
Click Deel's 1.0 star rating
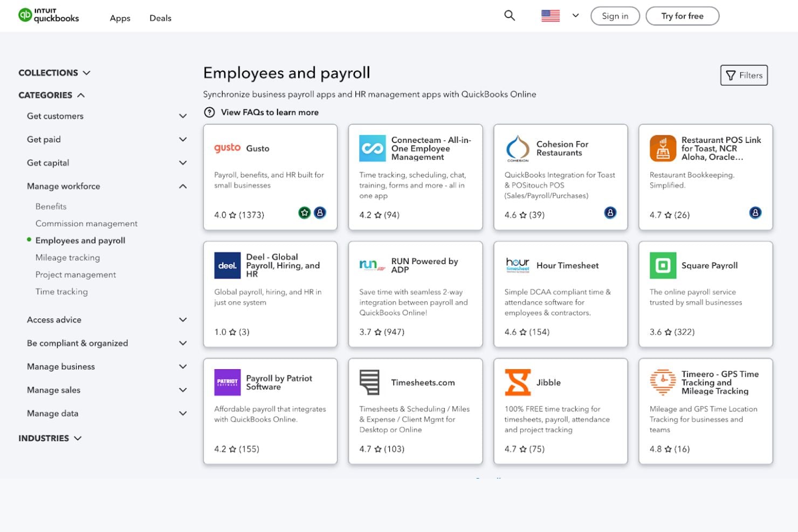click(x=232, y=331)
